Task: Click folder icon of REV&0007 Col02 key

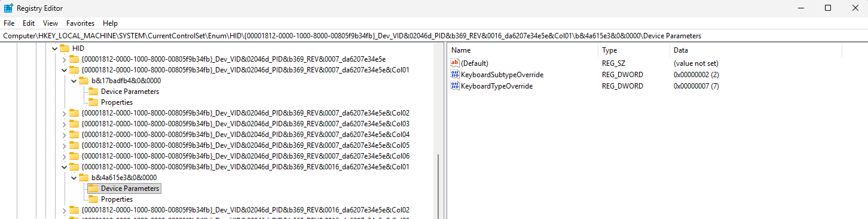Action: click(74, 112)
